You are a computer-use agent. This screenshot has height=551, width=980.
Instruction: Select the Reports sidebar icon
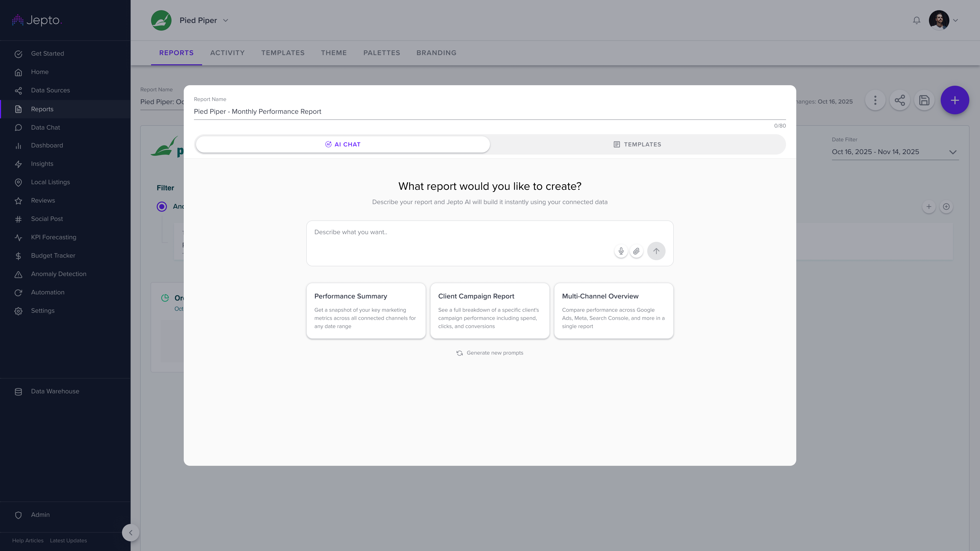point(18,109)
